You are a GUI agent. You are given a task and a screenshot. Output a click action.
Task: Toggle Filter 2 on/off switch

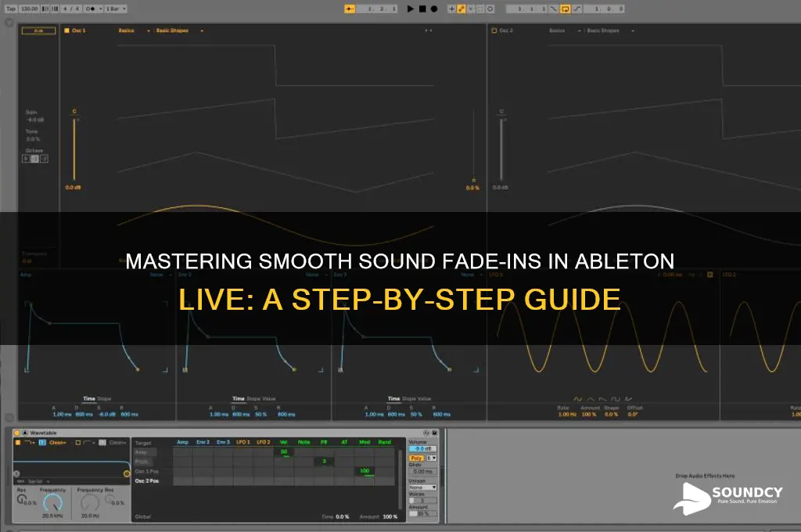tap(78, 443)
